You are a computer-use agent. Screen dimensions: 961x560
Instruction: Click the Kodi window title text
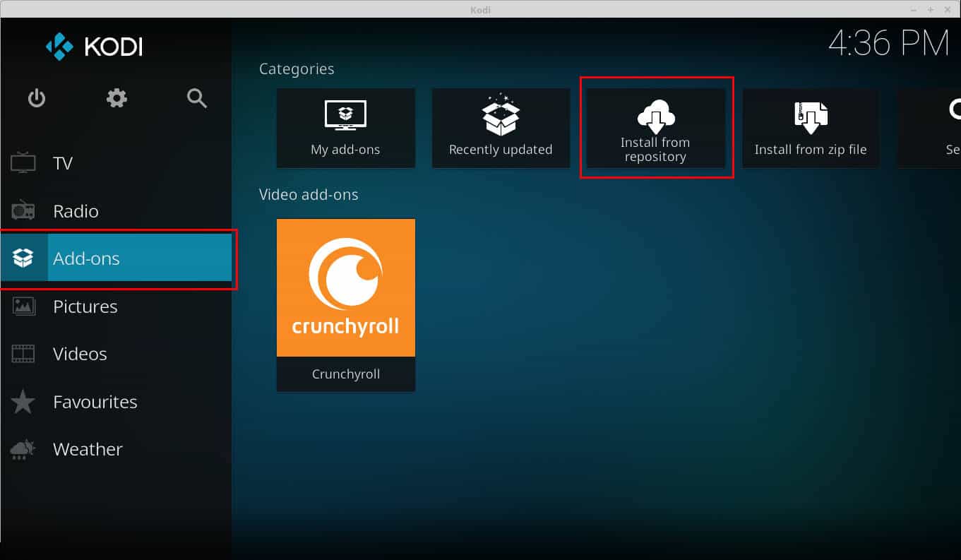click(480, 9)
